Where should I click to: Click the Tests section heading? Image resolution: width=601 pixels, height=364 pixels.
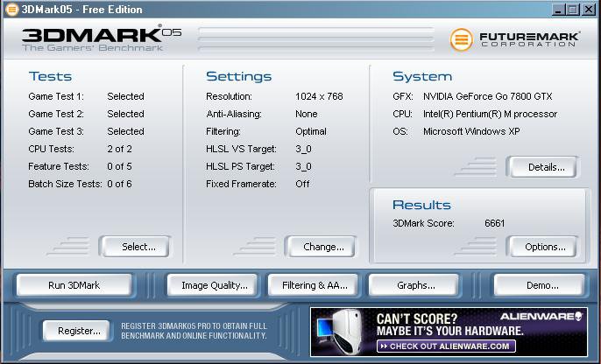[50, 76]
